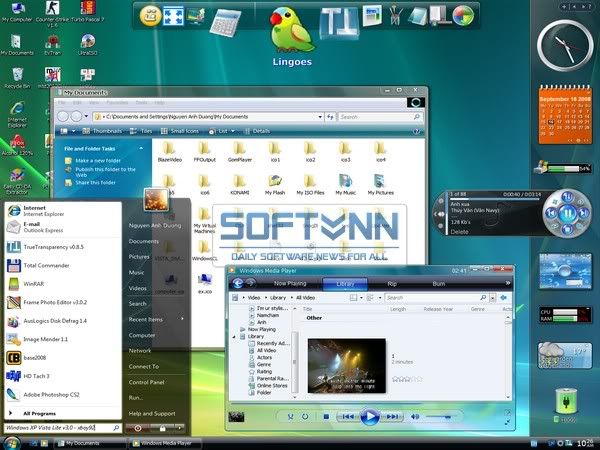The height and width of the screenshot is (450, 600).
Task: Open the My ISO Files folder
Action: (x=310, y=185)
